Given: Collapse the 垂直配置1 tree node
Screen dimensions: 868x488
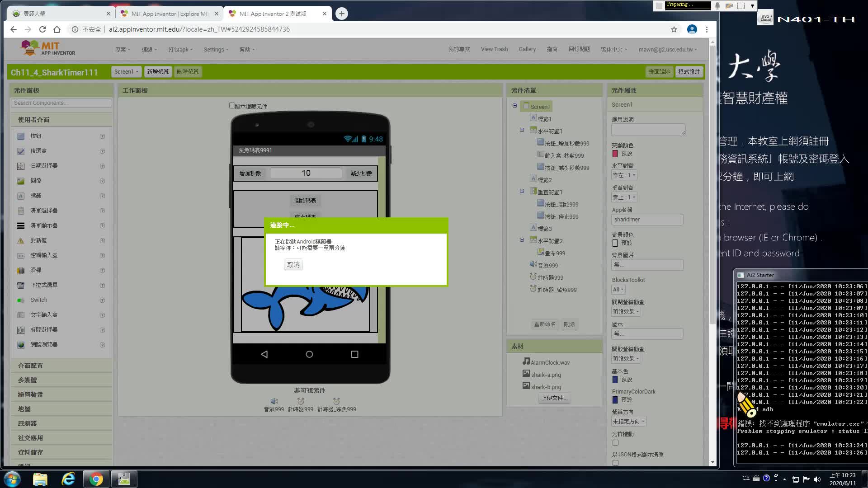Looking at the screenshot, I should [522, 191].
